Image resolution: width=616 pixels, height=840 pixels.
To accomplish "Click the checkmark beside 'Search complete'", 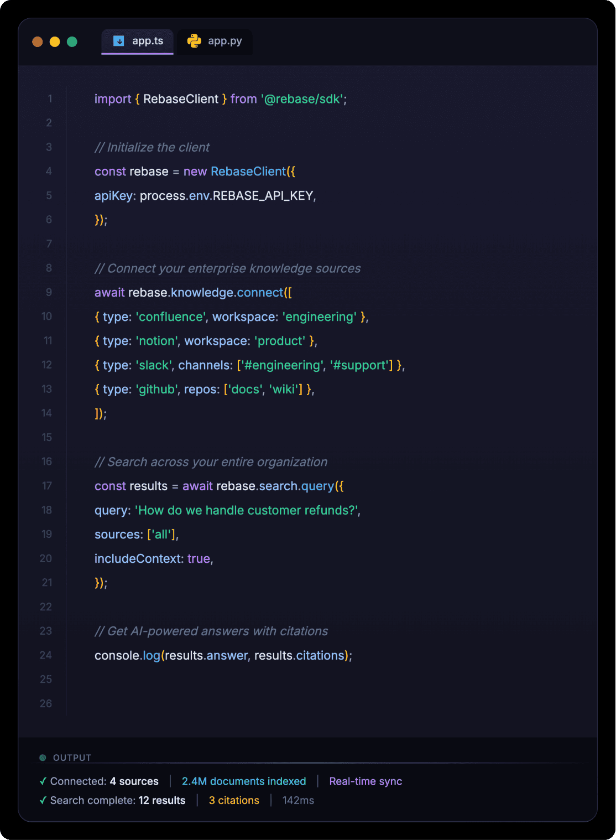I will (x=43, y=801).
